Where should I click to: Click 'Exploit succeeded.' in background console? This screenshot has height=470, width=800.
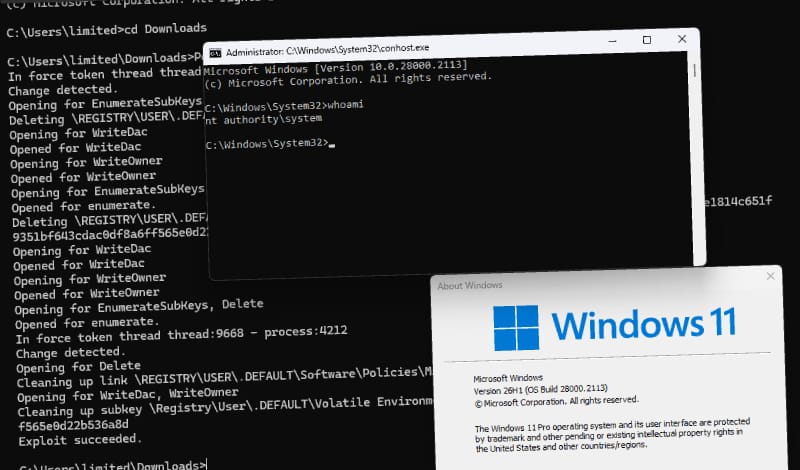[80, 440]
